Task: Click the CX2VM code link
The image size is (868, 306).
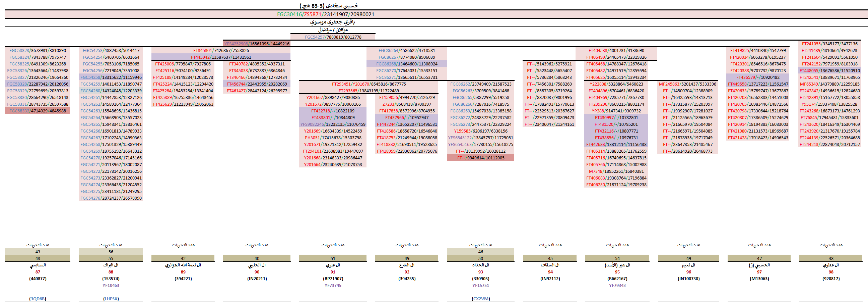Action: (x=480, y=299)
